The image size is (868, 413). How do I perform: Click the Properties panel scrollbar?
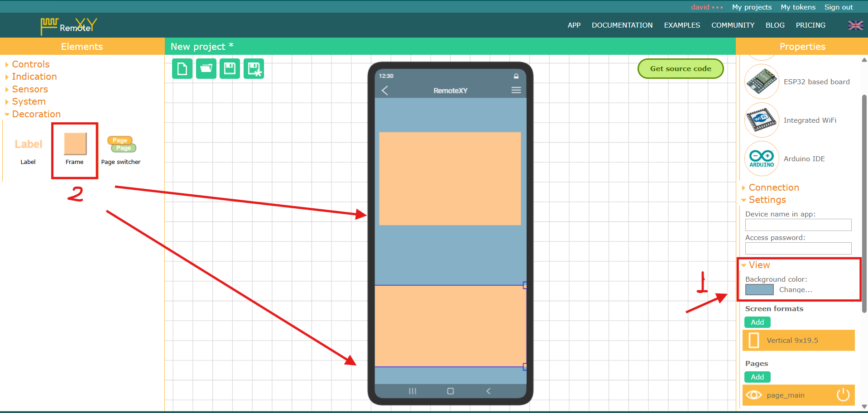click(x=864, y=204)
